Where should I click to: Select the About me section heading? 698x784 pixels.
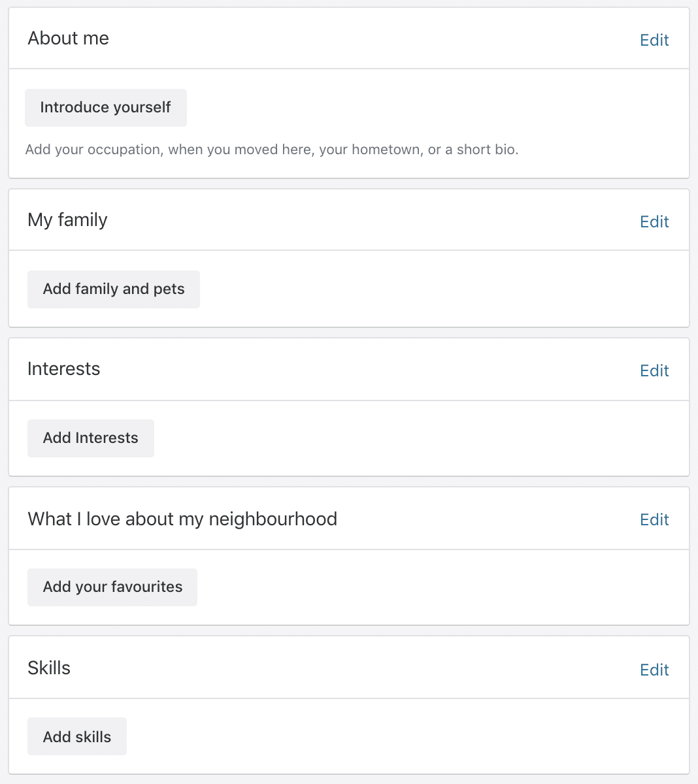point(68,39)
